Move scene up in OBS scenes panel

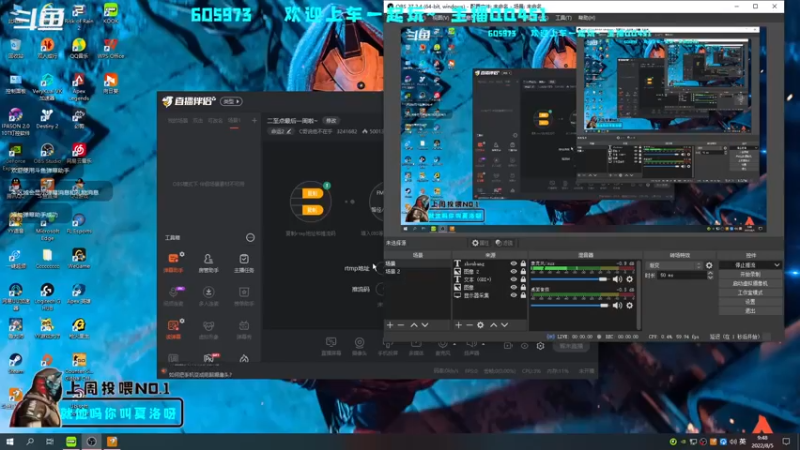(414, 325)
